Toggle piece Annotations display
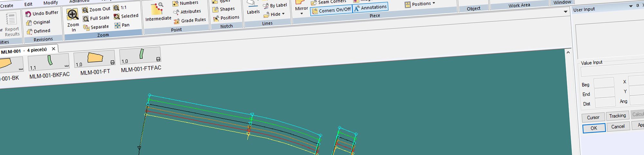The height and width of the screenshot is (155, 644). pos(370,8)
